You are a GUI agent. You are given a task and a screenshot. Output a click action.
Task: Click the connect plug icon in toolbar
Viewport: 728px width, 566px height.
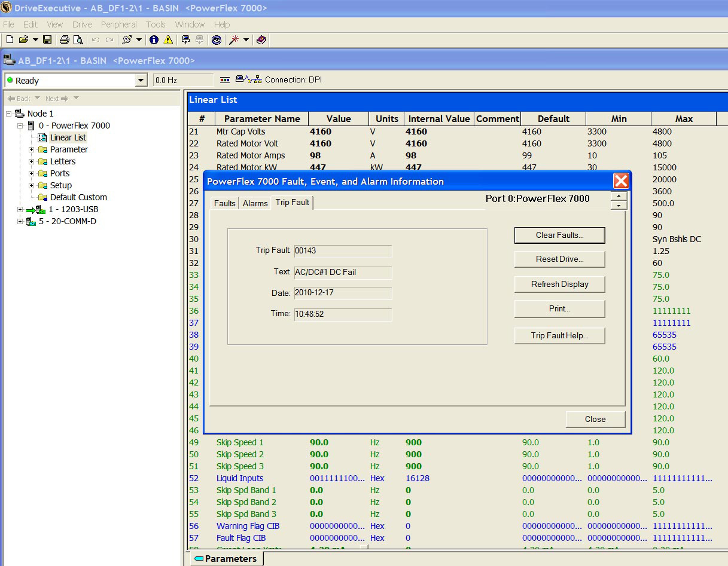[126, 40]
